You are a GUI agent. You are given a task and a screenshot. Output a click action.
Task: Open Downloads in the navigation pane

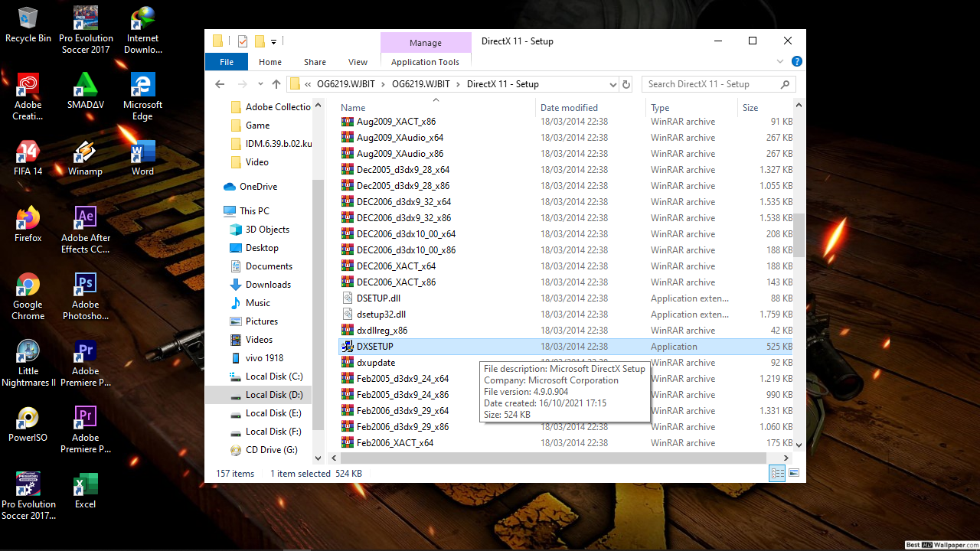pos(268,285)
